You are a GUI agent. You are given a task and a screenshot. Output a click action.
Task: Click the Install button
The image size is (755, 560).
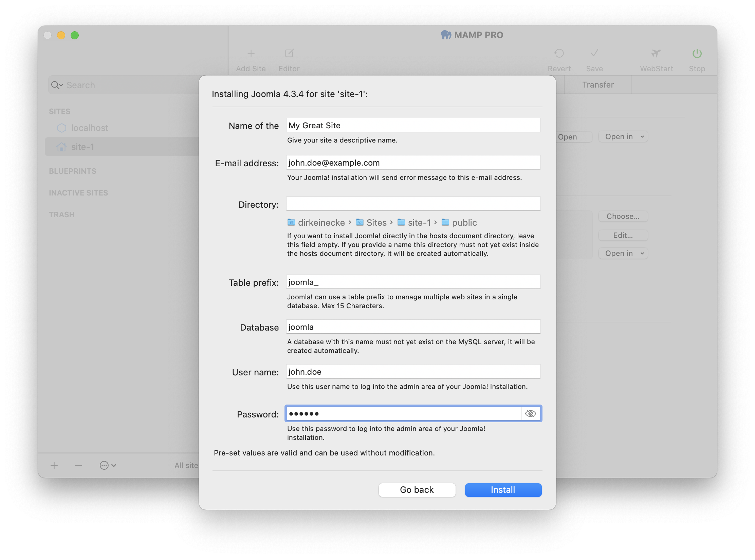tap(502, 489)
